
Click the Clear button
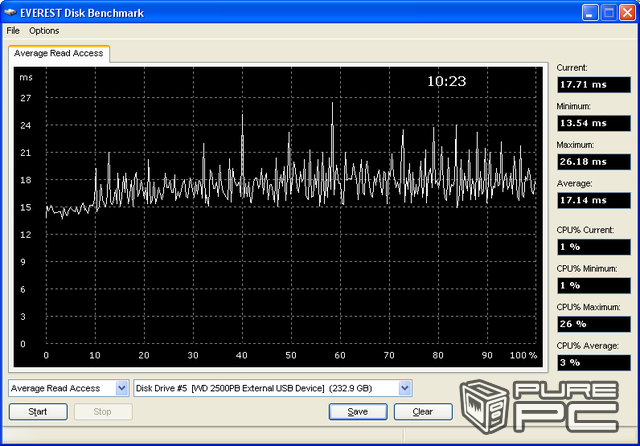point(423,412)
